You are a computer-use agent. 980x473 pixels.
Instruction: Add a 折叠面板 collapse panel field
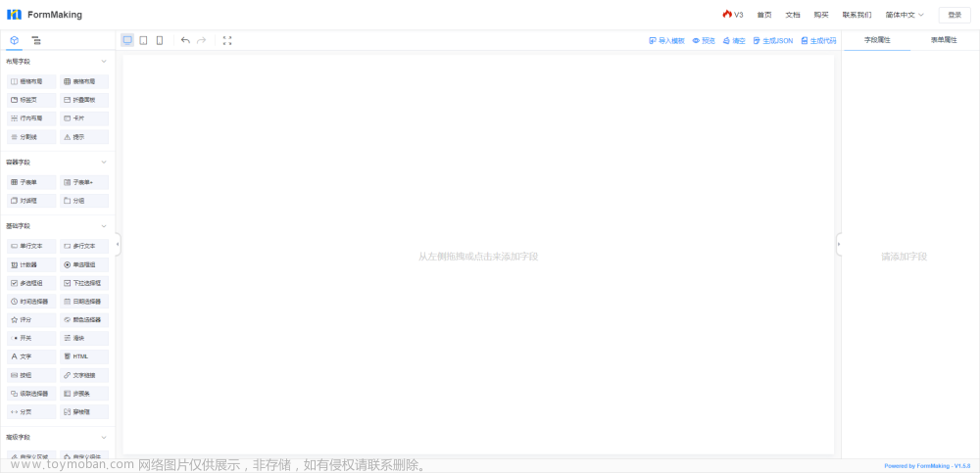point(84,100)
